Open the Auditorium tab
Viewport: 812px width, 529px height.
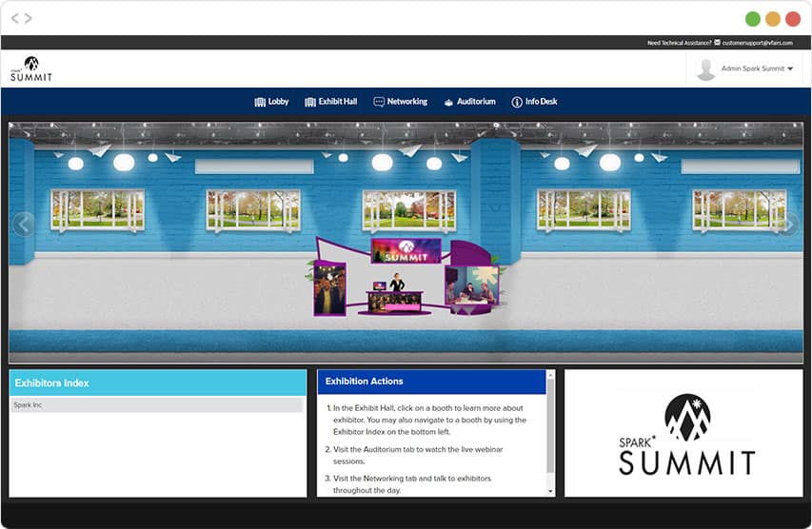469,102
